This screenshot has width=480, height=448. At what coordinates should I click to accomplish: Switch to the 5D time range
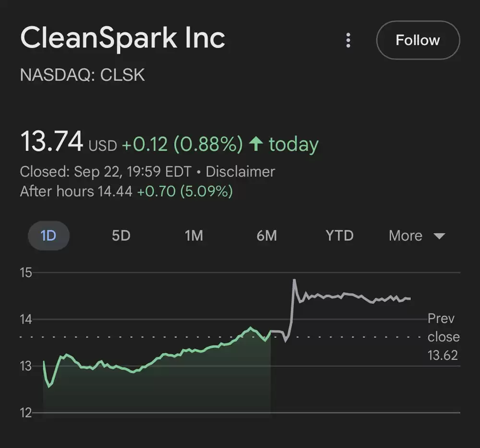pos(121,236)
